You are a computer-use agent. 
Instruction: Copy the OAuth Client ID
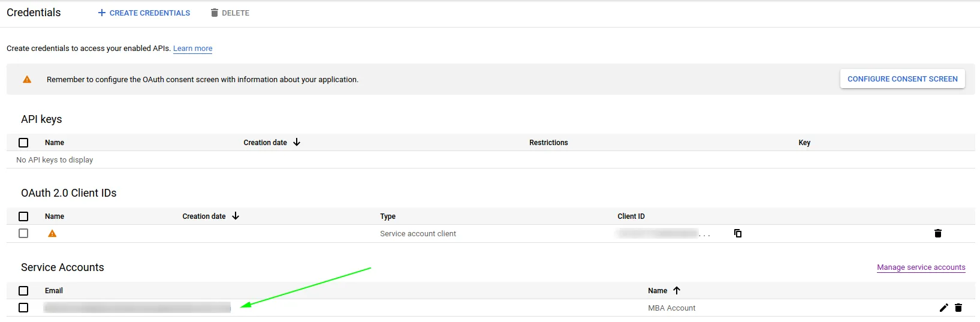tap(738, 233)
